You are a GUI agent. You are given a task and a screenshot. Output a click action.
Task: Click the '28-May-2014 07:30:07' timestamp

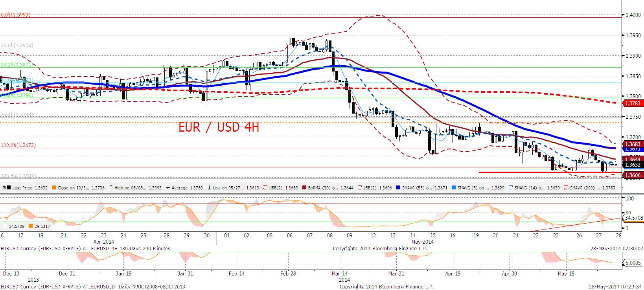pyautogui.click(x=617, y=248)
